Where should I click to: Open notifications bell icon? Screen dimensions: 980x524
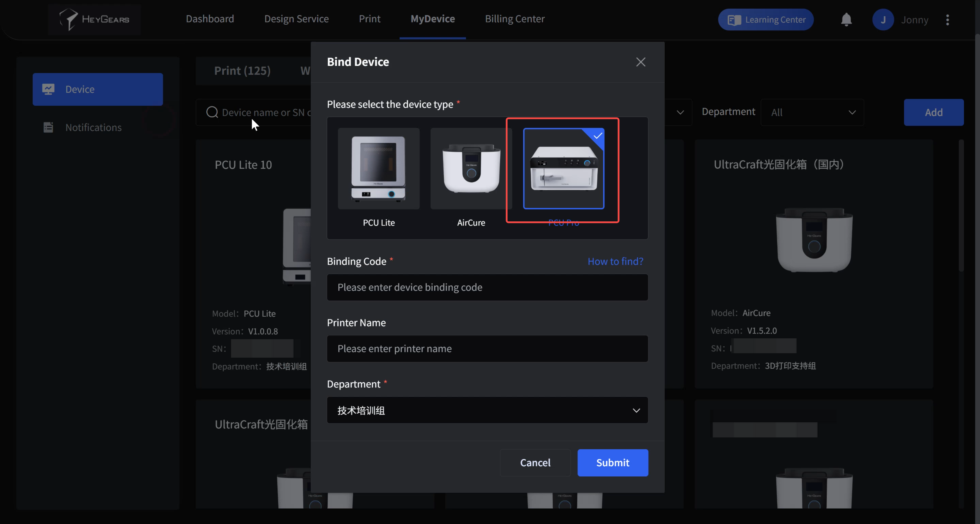click(x=846, y=19)
